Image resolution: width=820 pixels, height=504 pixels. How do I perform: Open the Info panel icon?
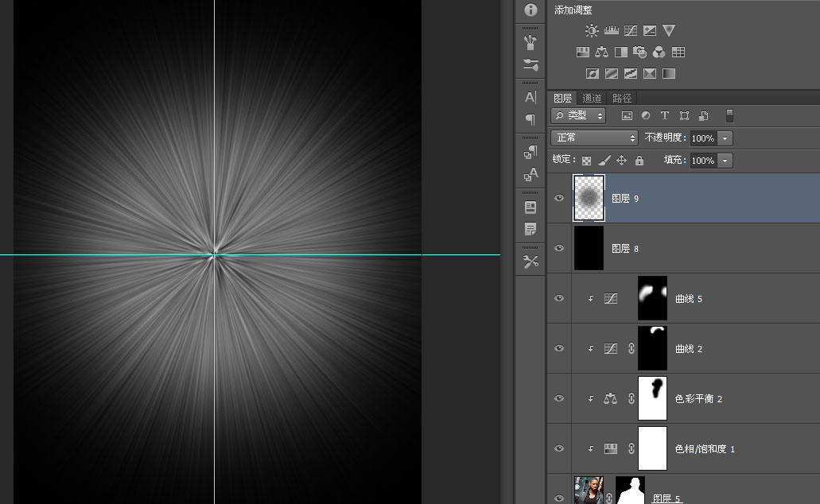(530, 10)
